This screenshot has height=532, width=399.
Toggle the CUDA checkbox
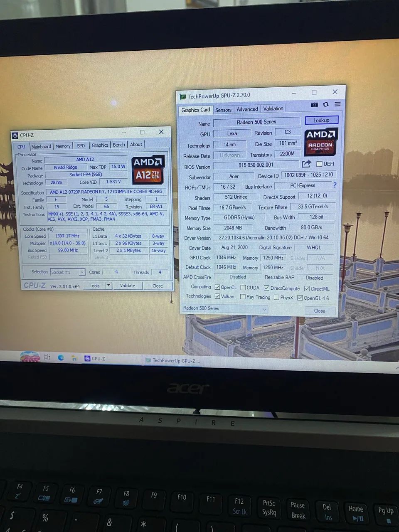pyautogui.click(x=243, y=288)
